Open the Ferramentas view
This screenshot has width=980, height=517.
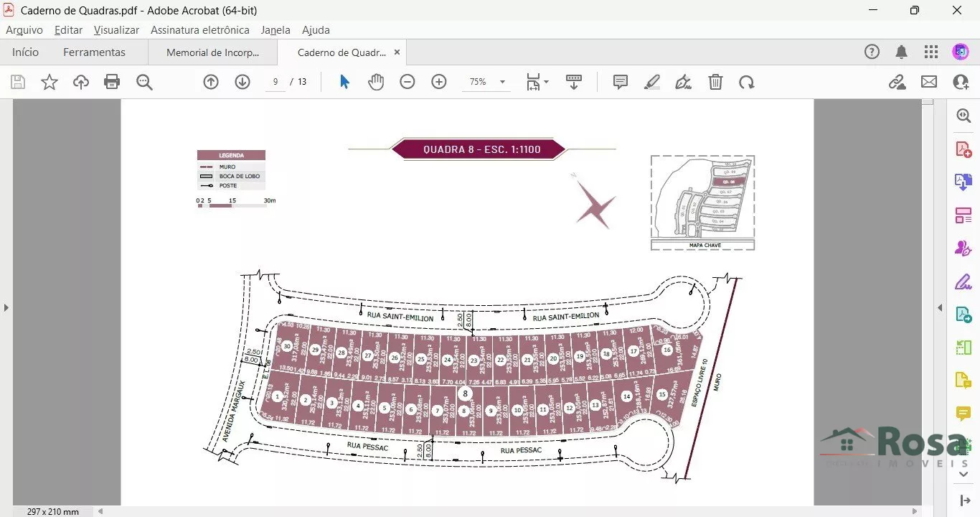tap(94, 52)
